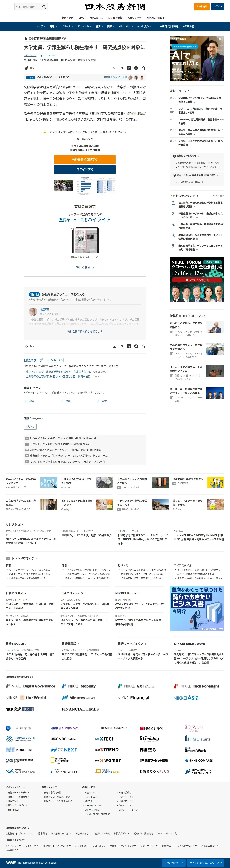Share by email icon above 日経スクープ section
Image resolution: width=230 pixels, height=868 pixels.
point(114,346)
